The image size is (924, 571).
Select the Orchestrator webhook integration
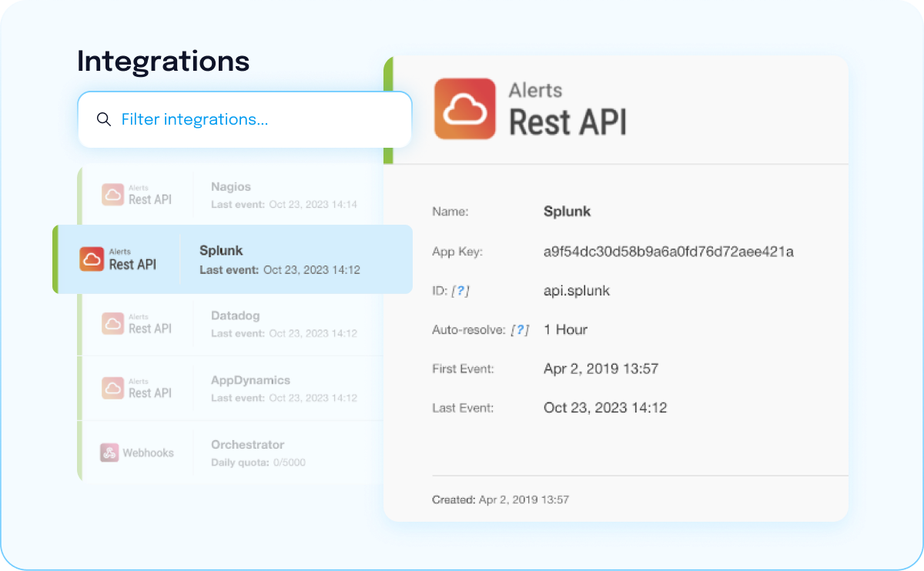point(247,445)
